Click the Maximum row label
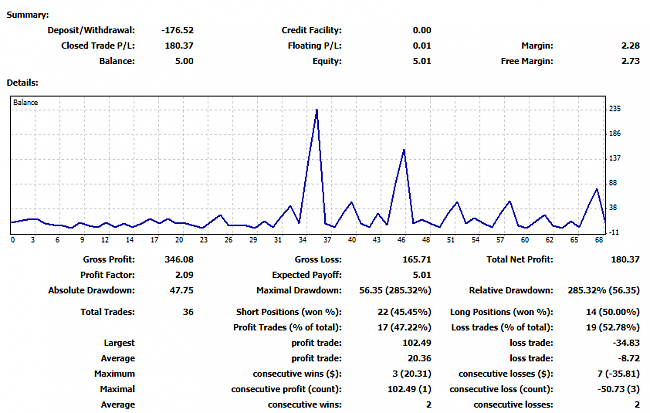The image size is (650, 413). click(x=114, y=374)
